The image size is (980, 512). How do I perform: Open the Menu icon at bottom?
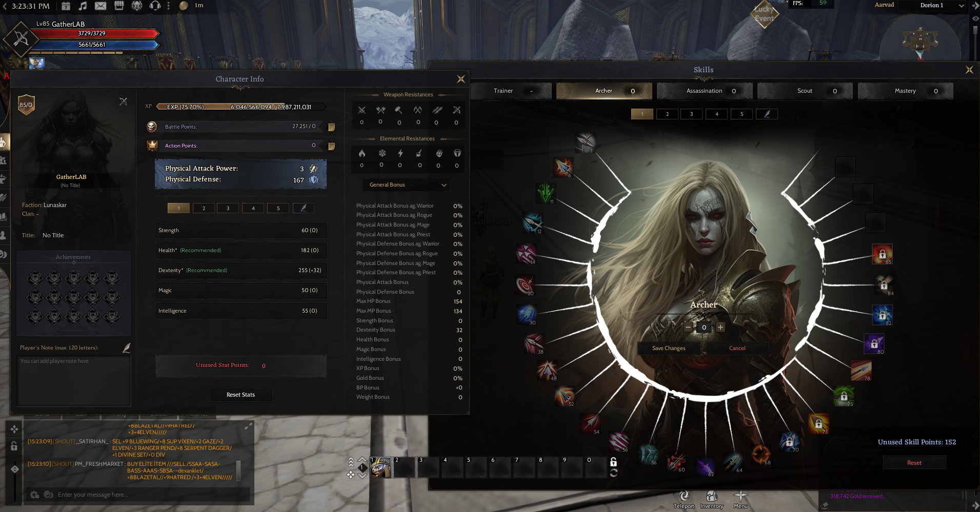(741, 496)
